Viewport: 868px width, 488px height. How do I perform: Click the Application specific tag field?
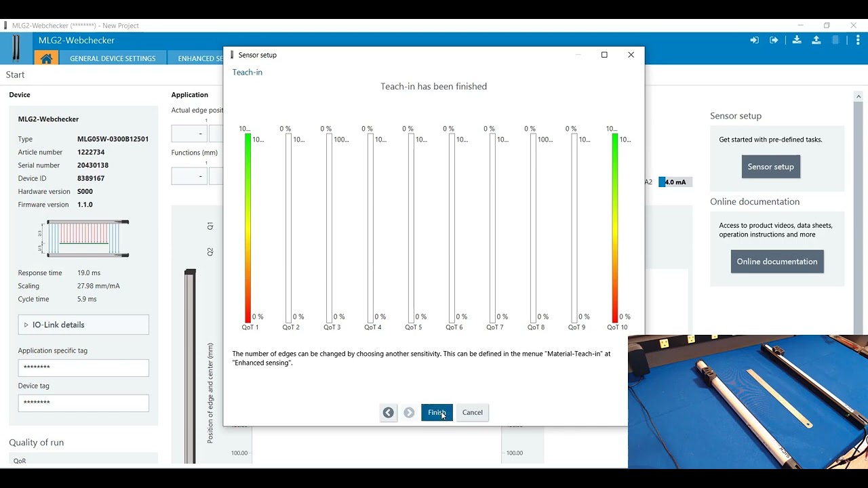click(x=83, y=367)
